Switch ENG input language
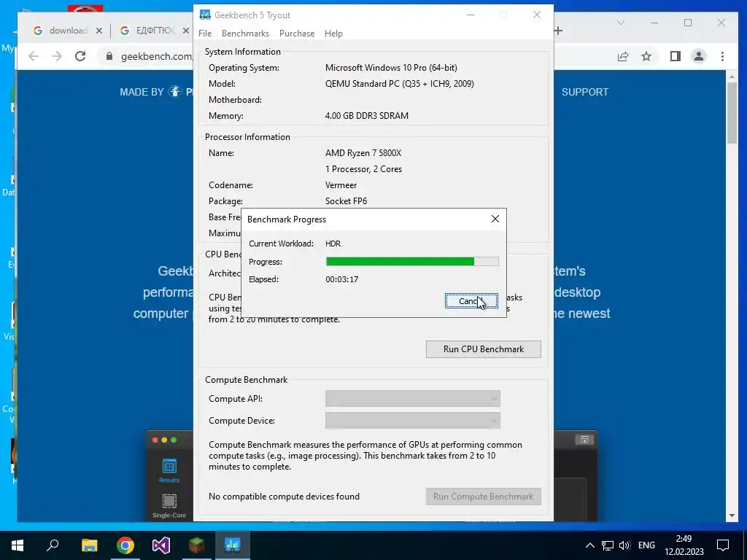The height and width of the screenshot is (560, 747). click(646, 545)
